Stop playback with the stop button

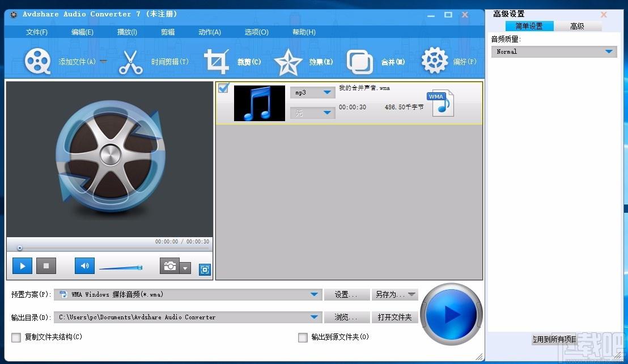tap(46, 265)
